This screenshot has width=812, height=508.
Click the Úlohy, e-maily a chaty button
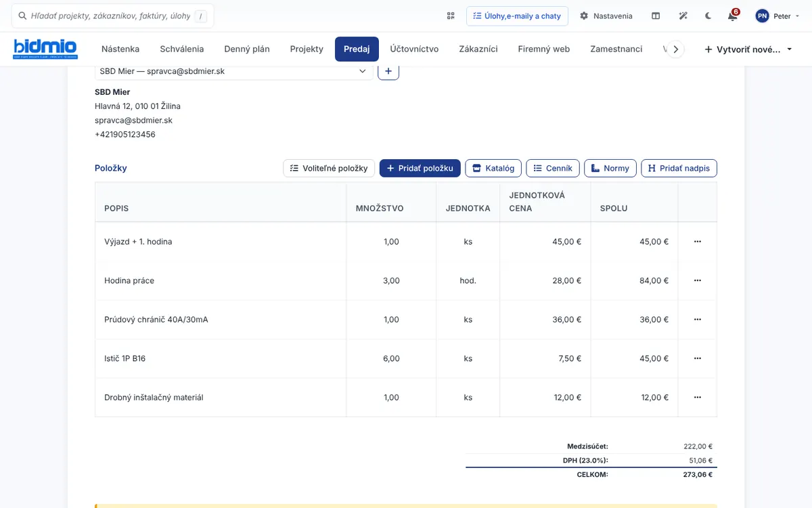(x=517, y=16)
